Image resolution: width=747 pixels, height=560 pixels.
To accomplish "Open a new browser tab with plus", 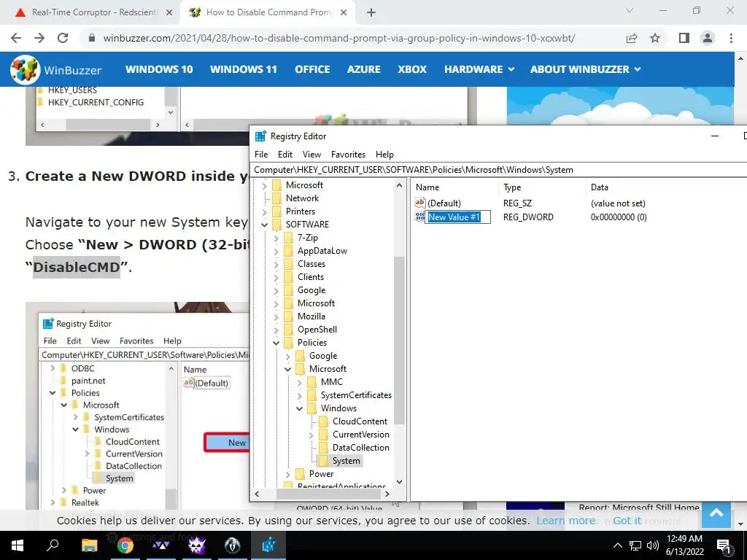I will (x=371, y=12).
